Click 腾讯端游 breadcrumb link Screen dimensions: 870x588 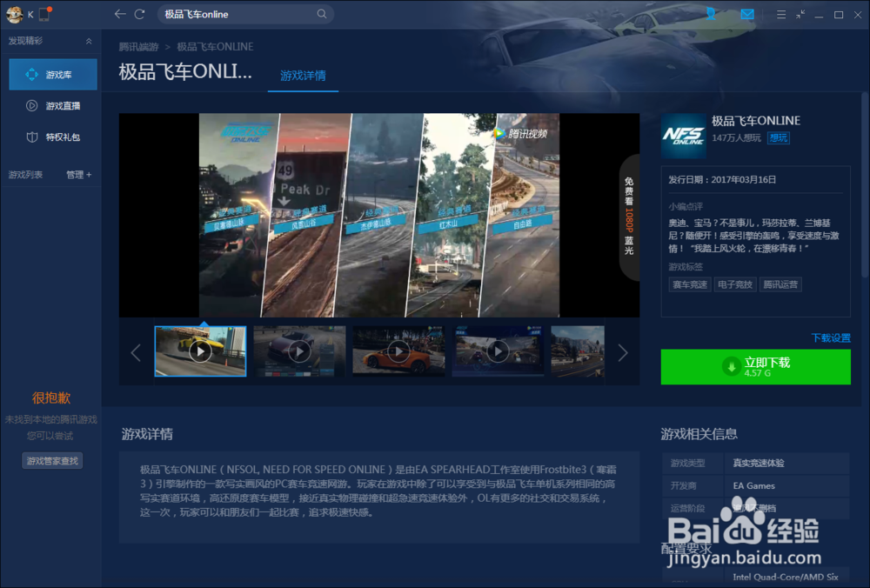tap(138, 47)
